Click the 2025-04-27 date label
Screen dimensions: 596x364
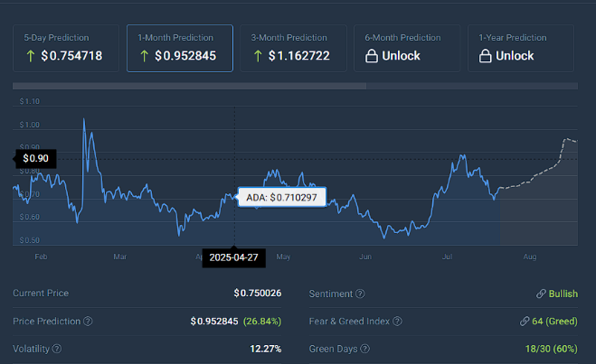point(233,257)
